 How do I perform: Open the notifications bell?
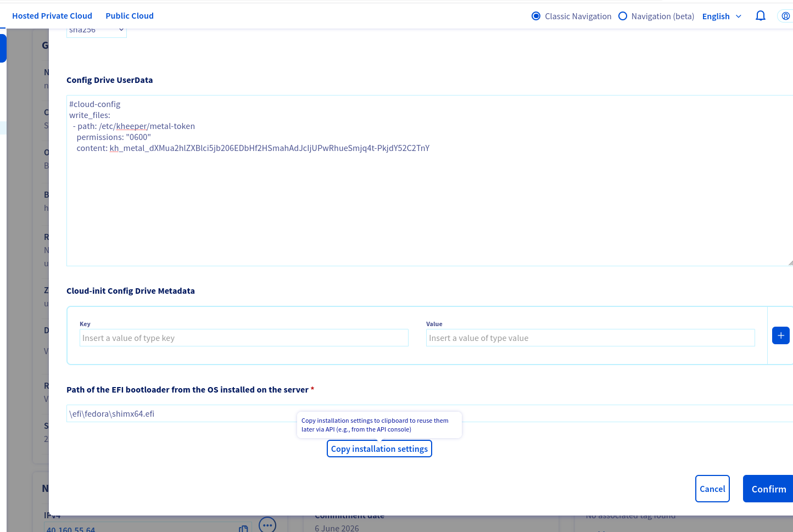[x=761, y=16]
